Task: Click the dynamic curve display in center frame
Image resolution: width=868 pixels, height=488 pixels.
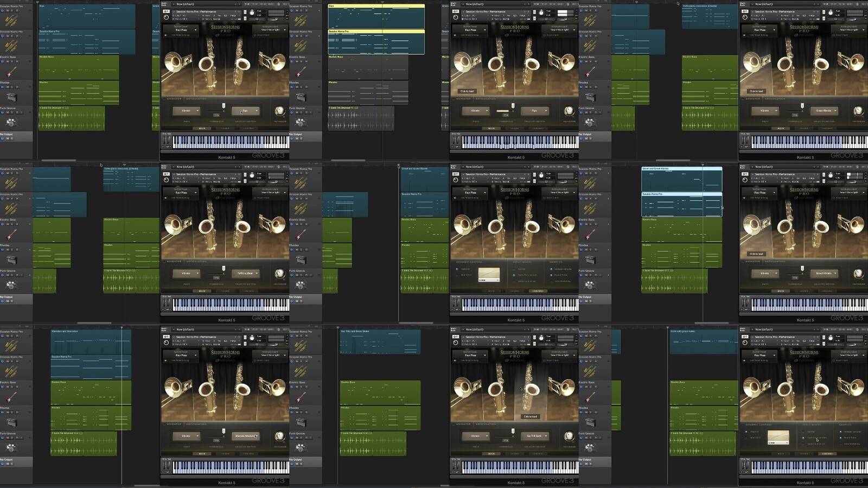Action: [x=489, y=273]
